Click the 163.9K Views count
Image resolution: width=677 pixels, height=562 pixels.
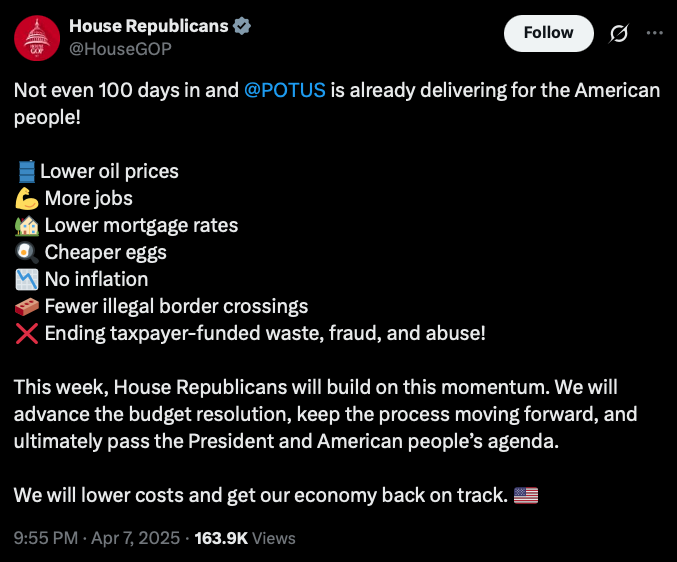(245, 538)
